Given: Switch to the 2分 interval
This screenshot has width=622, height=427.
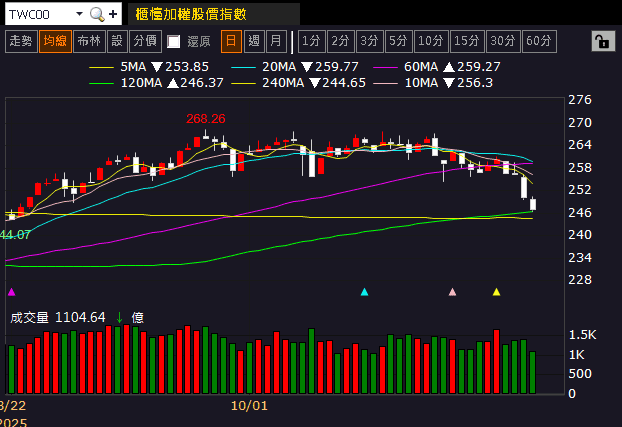Looking at the screenshot, I should [x=341, y=41].
